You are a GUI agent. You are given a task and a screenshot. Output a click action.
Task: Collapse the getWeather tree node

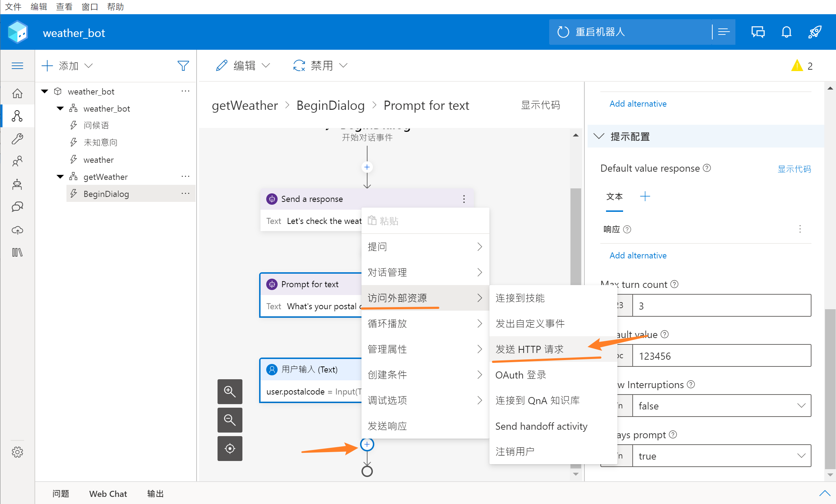point(60,177)
